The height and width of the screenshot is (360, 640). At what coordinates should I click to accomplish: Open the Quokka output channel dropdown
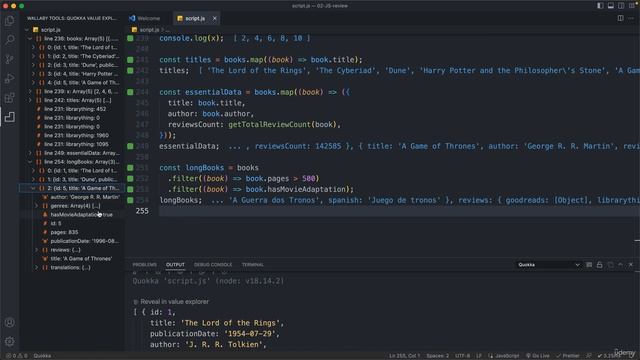click(549, 265)
